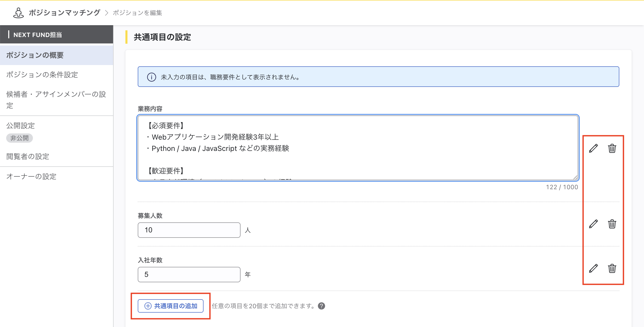The height and width of the screenshot is (327, 644).
Task: Navigate to the 公開設定 section
Action: (x=21, y=126)
